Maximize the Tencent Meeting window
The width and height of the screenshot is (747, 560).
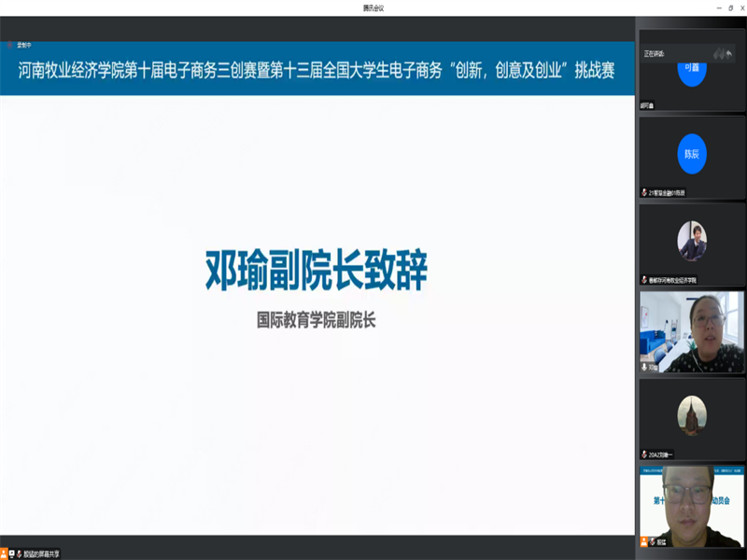(x=724, y=7)
